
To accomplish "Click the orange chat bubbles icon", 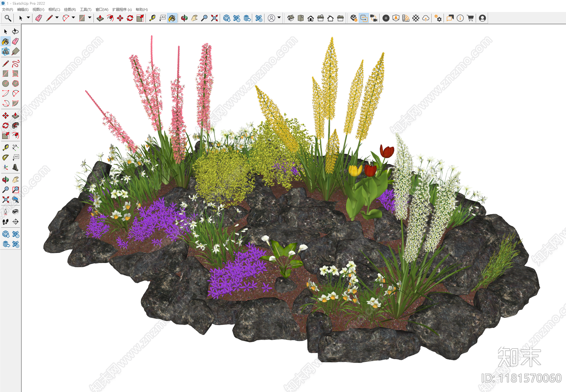I will pyautogui.click(x=450, y=18).
